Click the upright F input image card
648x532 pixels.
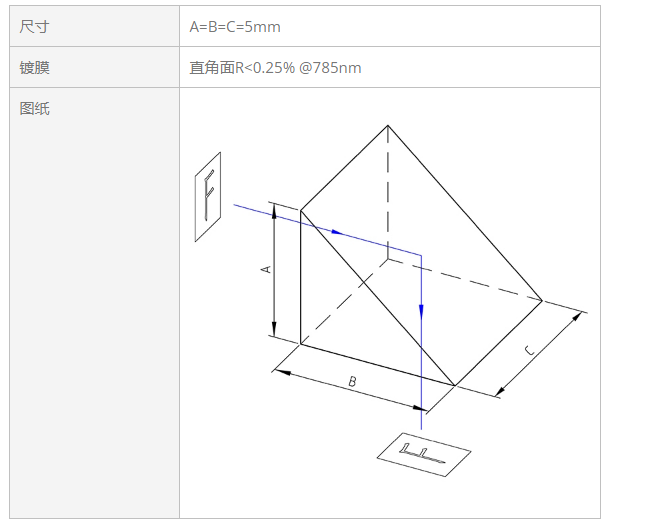point(208,197)
